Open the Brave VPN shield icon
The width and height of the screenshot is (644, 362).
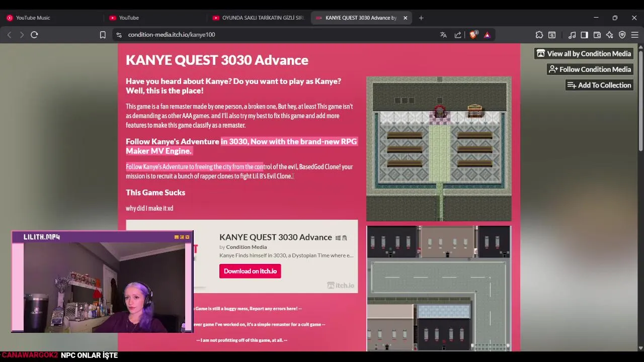coord(622,35)
